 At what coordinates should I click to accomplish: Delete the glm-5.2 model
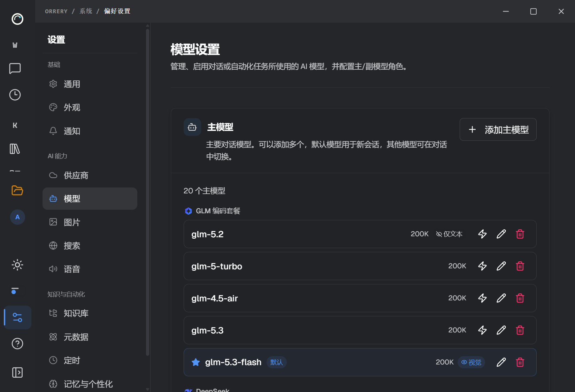[x=520, y=234]
